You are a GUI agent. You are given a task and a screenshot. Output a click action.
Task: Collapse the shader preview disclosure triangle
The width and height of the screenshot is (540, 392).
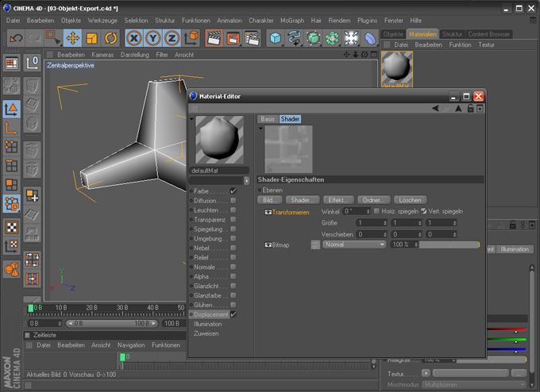tap(260, 128)
